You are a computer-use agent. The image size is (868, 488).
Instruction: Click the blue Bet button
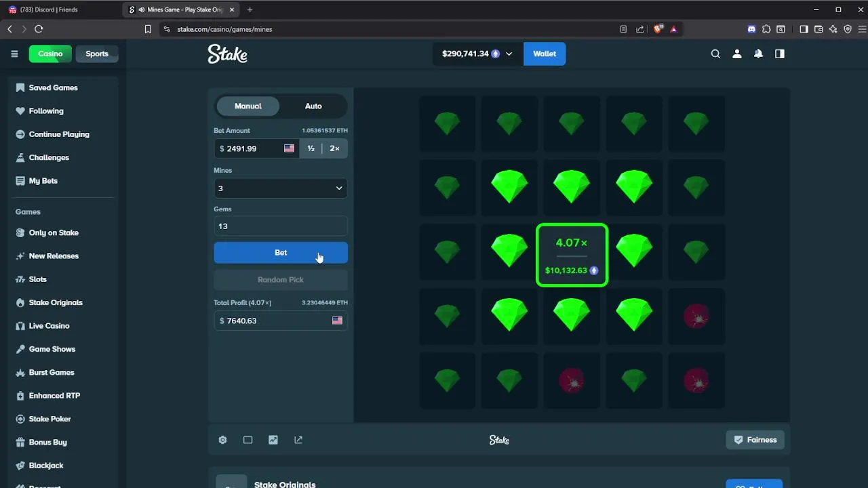[x=281, y=253]
